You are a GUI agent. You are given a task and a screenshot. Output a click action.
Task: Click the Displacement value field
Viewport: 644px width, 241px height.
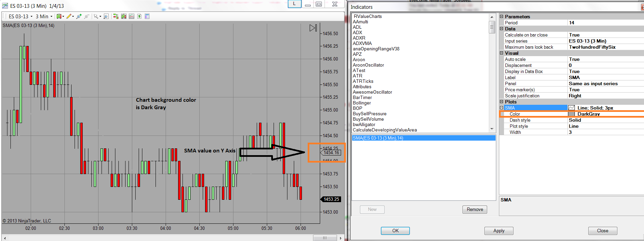pyautogui.click(x=606, y=65)
